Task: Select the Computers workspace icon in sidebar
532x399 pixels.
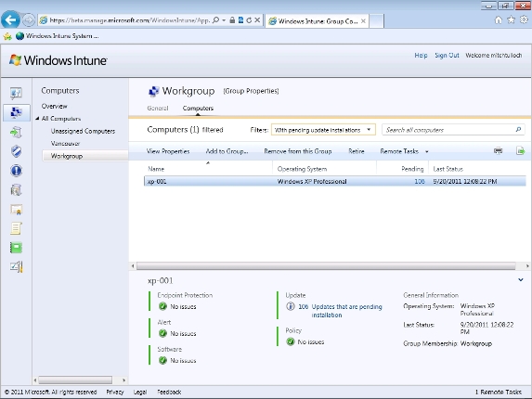Action: point(16,112)
